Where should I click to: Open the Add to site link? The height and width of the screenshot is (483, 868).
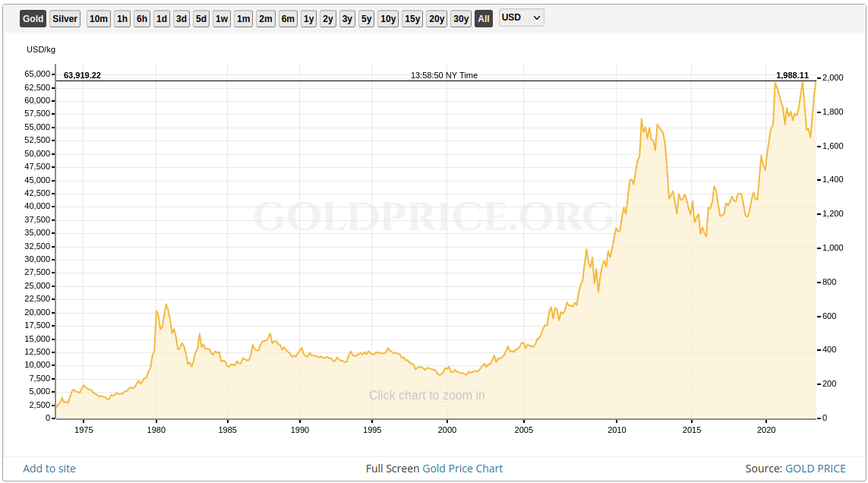click(x=49, y=469)
